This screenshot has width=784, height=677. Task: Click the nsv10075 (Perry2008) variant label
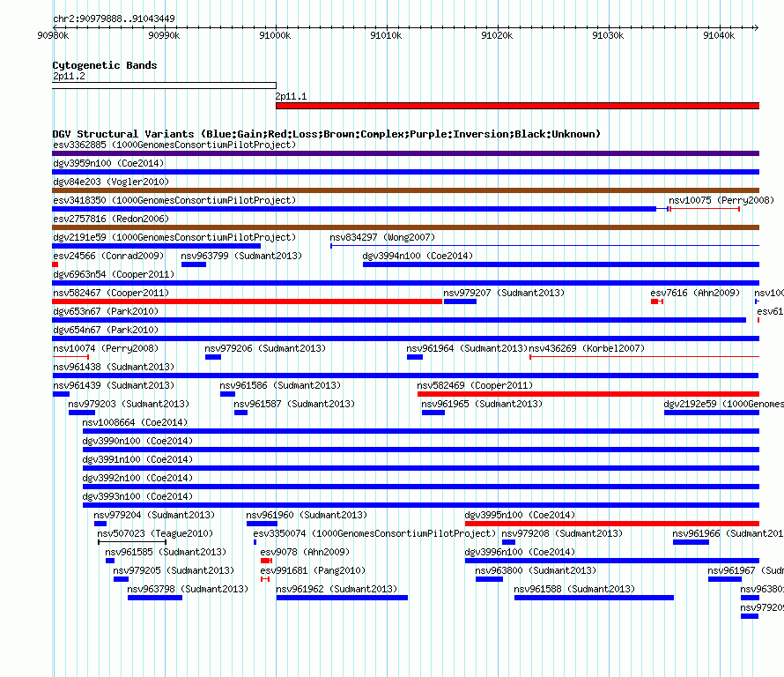(721, 201)
